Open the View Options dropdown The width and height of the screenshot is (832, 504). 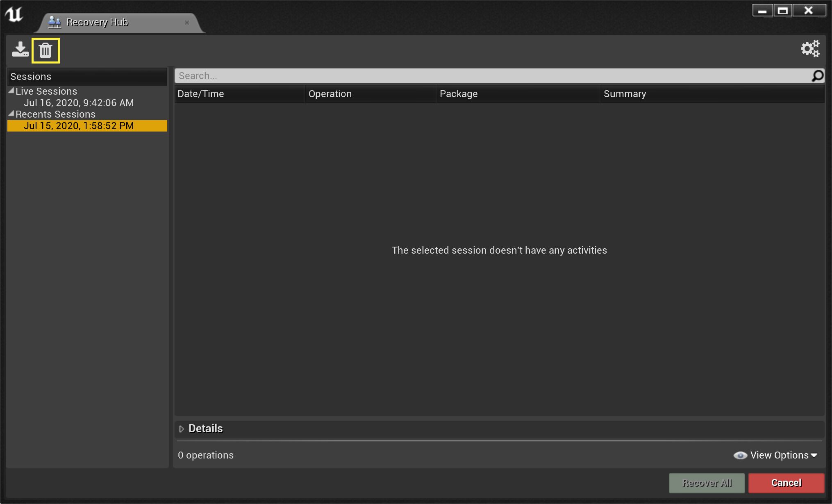click(x=784, y=455)
